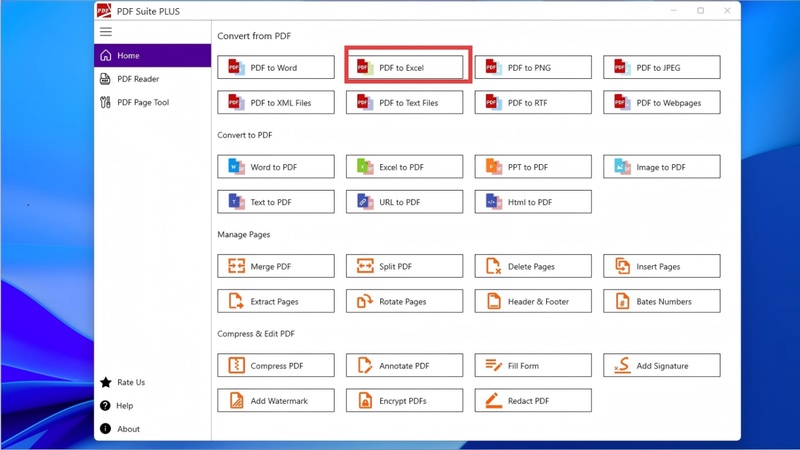Viewport: 800px width, 450px height.
Task: Click the Bates Numbers icon
Action: 622,302
